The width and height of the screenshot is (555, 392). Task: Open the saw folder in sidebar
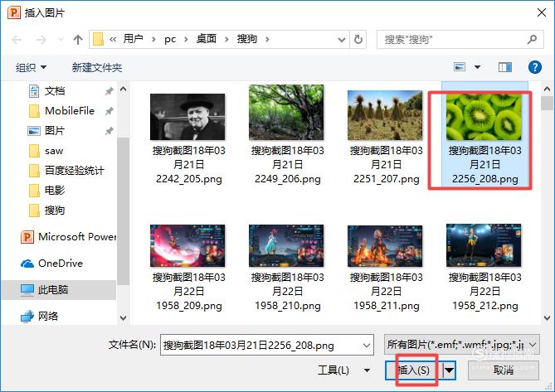[46, 151]
